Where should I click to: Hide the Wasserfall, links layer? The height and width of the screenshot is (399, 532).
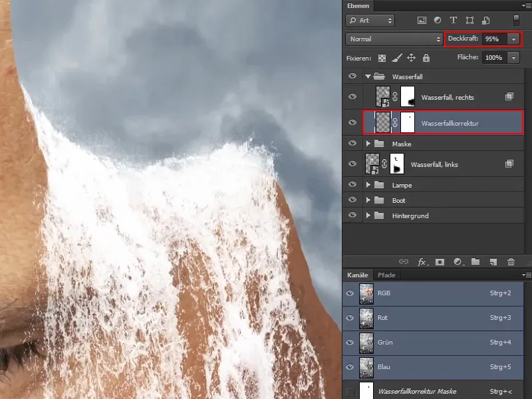tap(352, 164)
